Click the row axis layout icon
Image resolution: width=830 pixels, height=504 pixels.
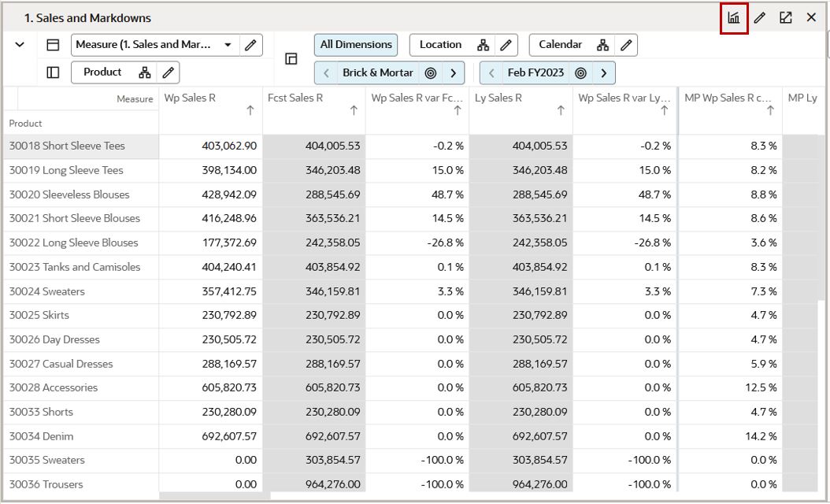click(x=53, y=72)
